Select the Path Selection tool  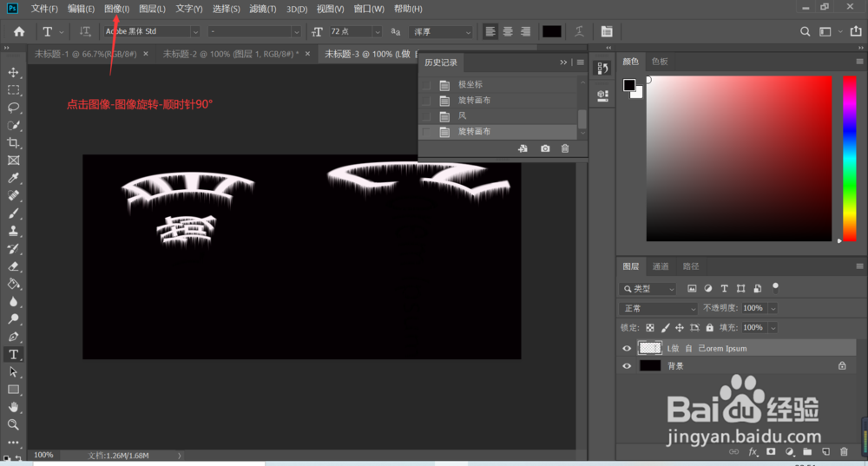[13, 372]
